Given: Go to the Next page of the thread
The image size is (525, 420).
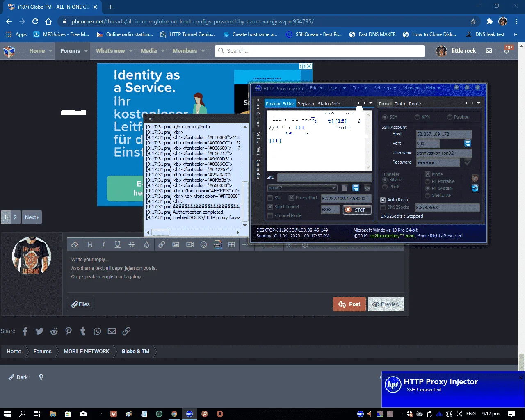Looking at the screenshot, I should point(32,217).
